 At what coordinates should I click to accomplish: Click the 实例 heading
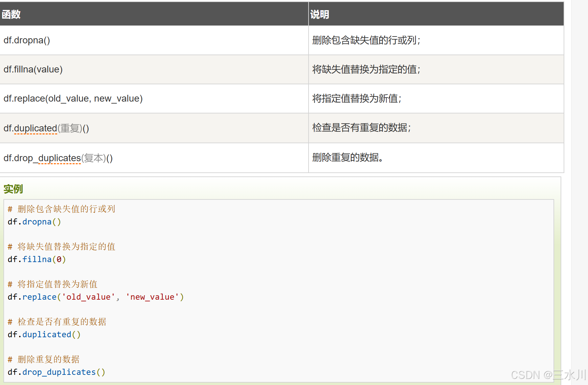pos(13,189)
